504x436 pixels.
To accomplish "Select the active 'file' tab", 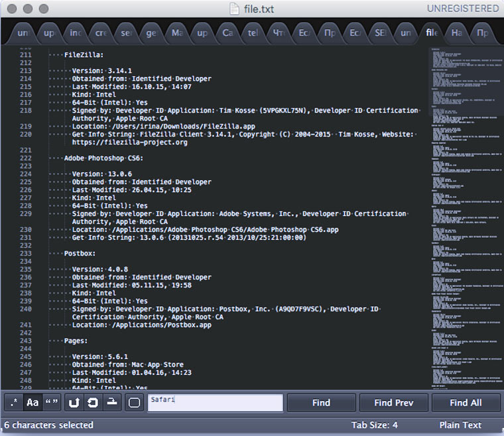I will pyautogui.click(x=431, y=32).
